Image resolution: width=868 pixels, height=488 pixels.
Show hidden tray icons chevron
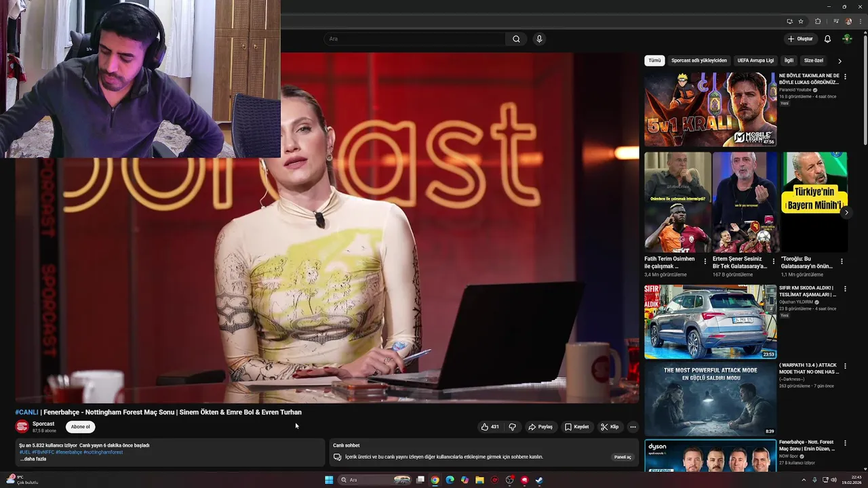point(804,480)
